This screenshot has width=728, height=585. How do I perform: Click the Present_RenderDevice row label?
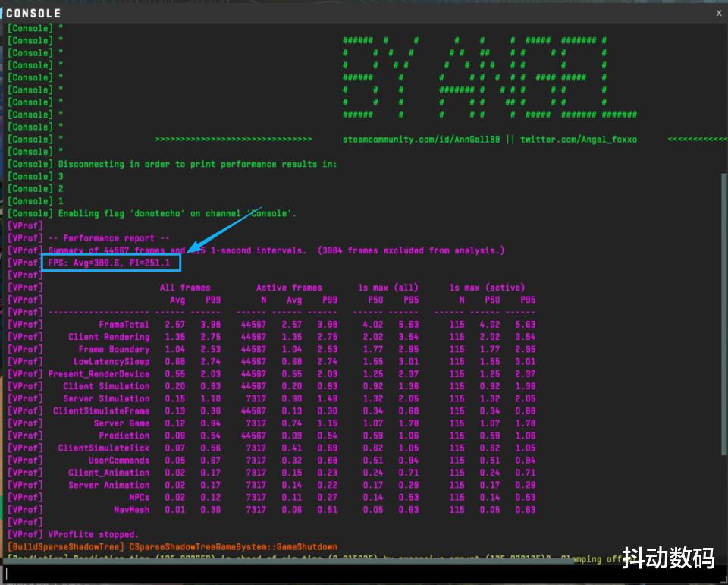coord(99,374)
